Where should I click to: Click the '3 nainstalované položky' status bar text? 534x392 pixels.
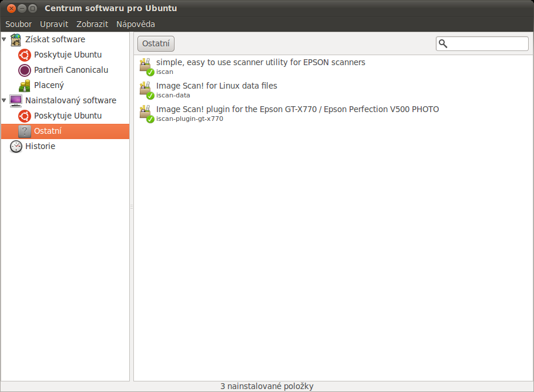pyautogui.click(x=267, y=386)
